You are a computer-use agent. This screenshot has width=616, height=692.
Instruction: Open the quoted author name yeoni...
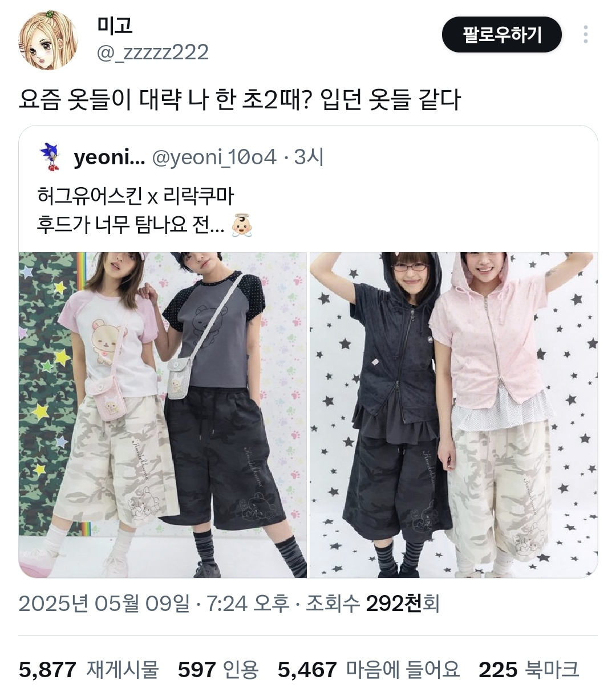pyautogui.click(x=110, y=157)
